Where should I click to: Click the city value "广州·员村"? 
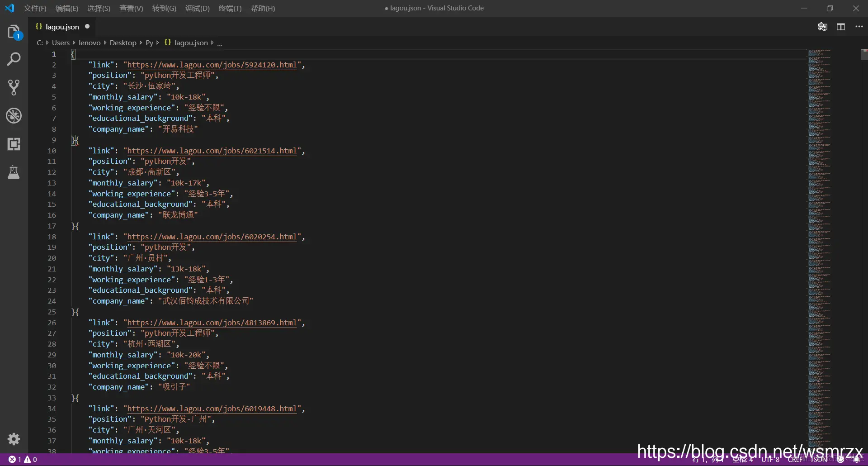(x=146, y=258)
